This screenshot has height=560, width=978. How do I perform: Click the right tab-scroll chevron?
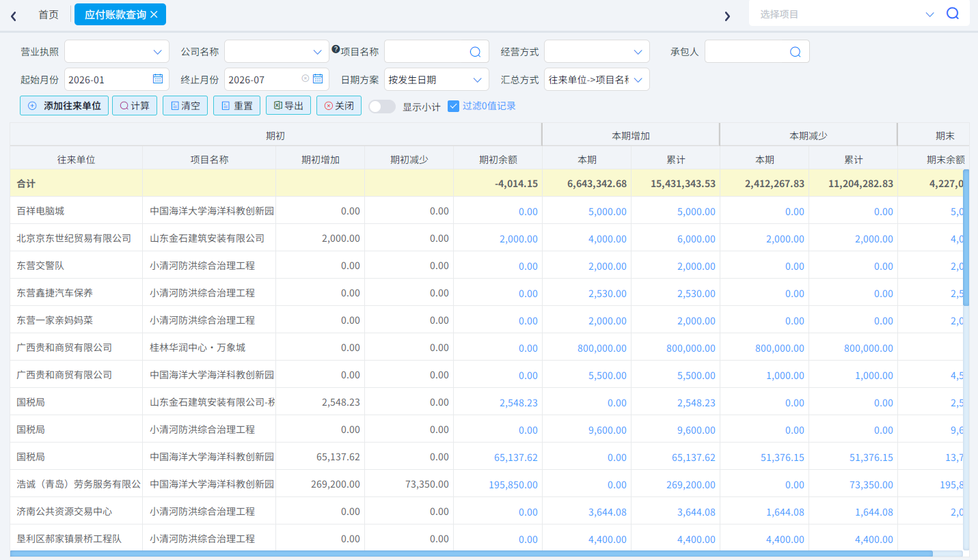coord(727,16)
